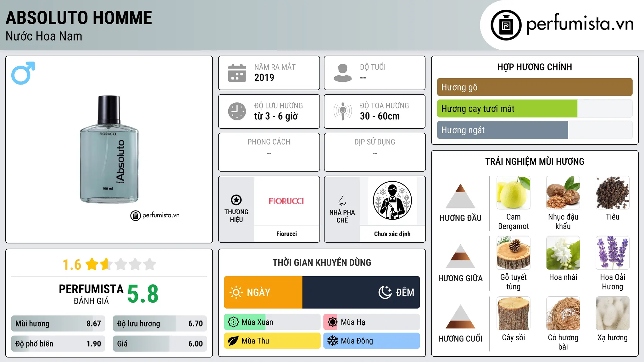The image size is (644, 362).
Task: Click the blue male gender symbol
Action: pos(23,73)
